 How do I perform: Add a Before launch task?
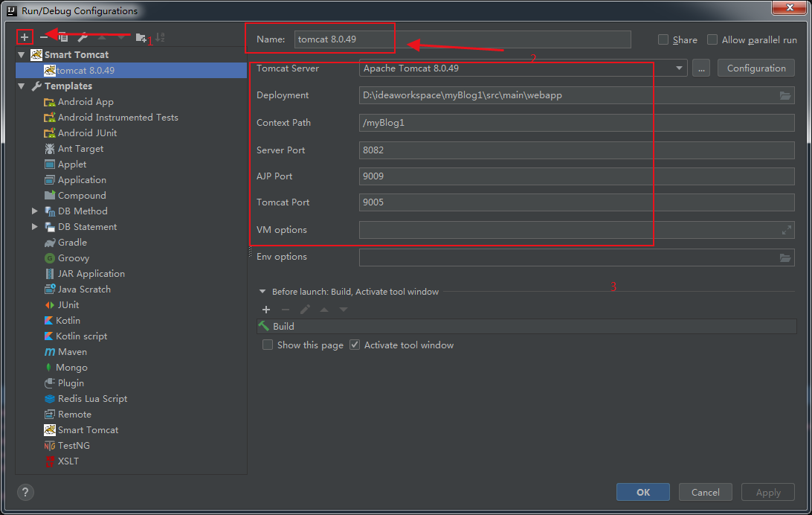(266, 310)
